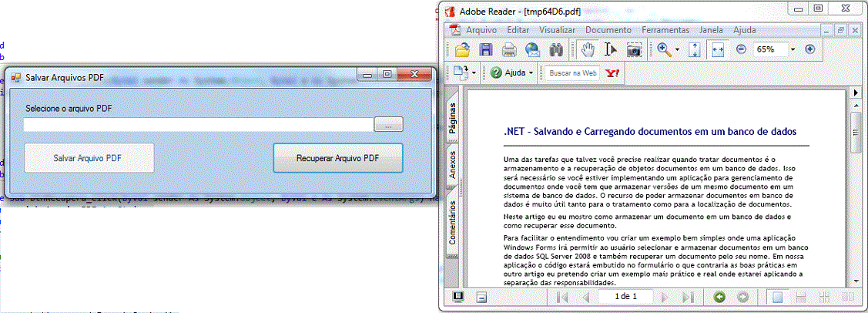Click the zoom in plus button
The height and width of the screenshot is (313, 868).
(x=810, y=49)
